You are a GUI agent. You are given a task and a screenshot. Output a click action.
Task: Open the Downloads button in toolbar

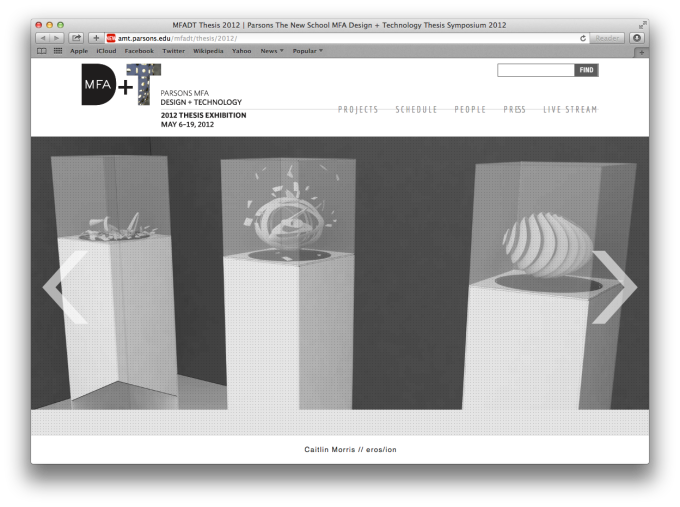637,38
